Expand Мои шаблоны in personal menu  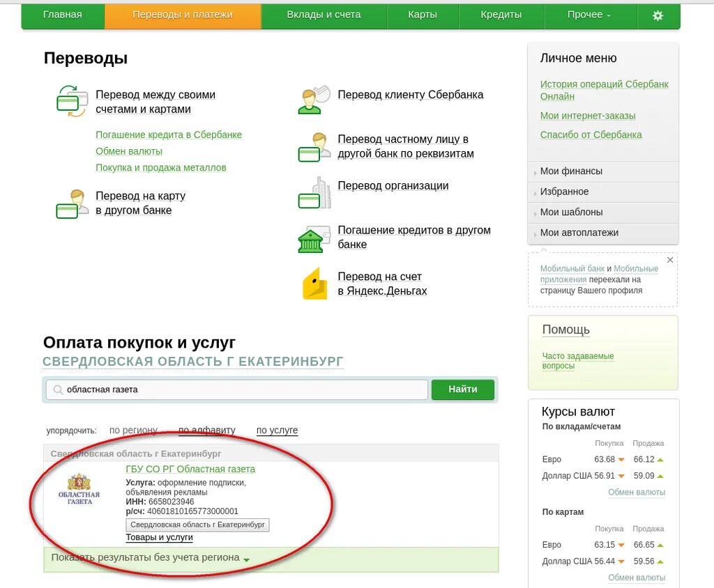tap(603, 212)
